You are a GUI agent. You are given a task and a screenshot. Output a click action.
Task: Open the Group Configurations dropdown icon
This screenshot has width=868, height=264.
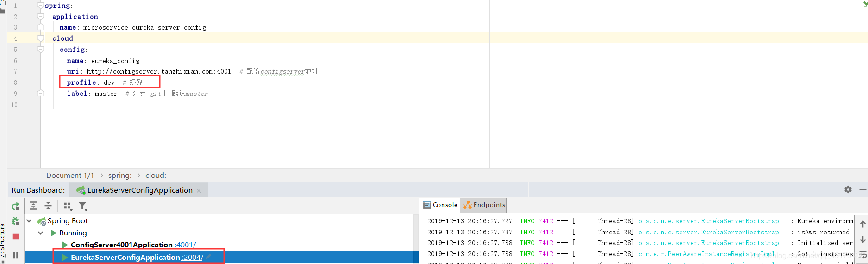(x=68, y=206)
